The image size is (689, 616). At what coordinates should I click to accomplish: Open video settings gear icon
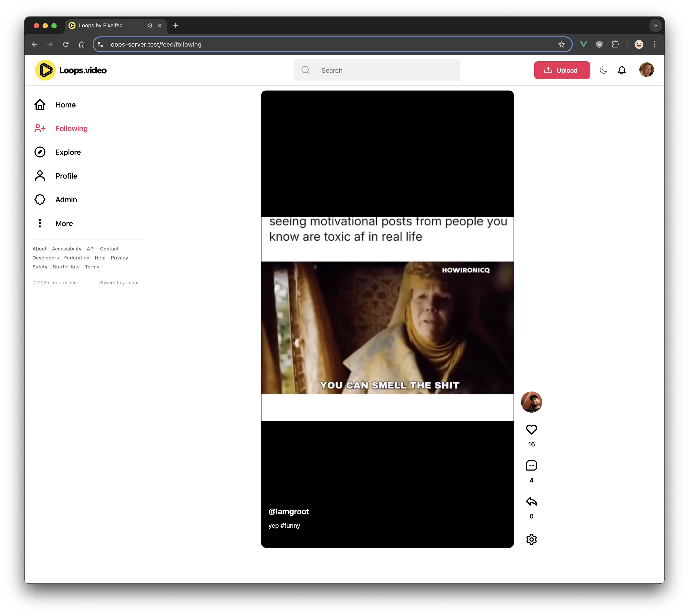(531, 540)
